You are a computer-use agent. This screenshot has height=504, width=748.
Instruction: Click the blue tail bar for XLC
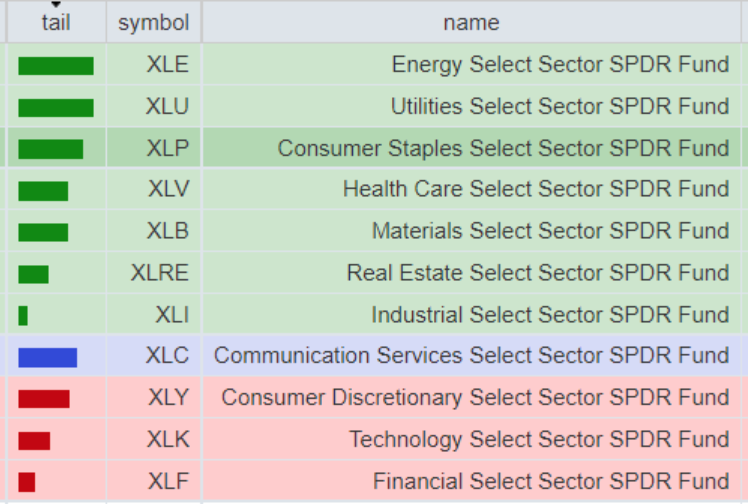pos(47,357)
